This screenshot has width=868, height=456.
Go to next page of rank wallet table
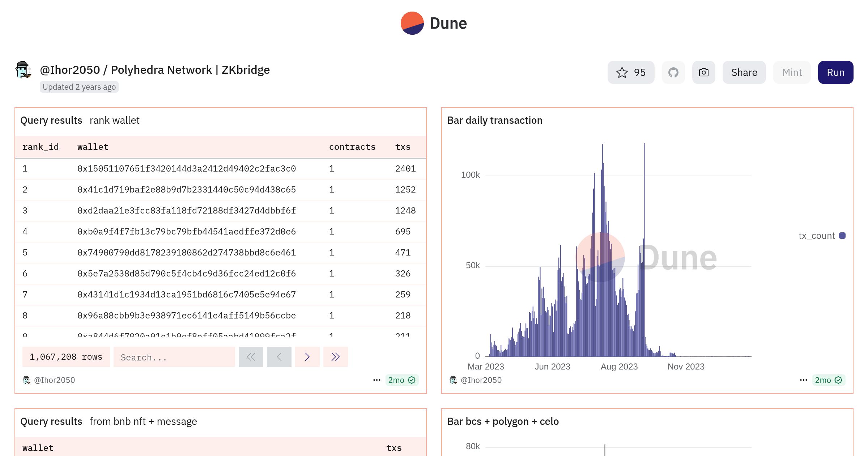(307, 357)
